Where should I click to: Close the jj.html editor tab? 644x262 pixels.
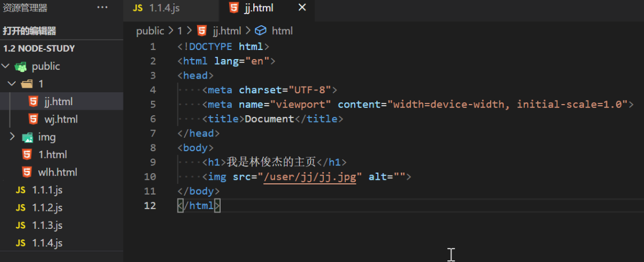pos(302,8)
